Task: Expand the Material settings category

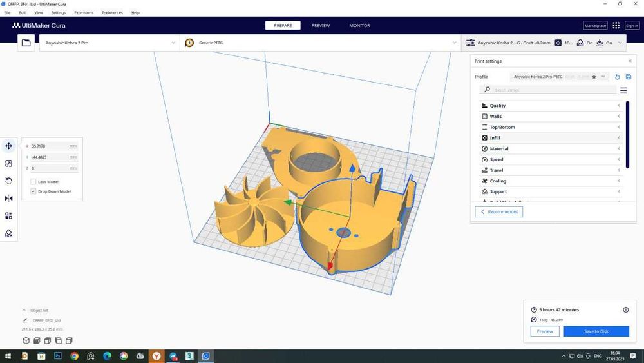Action: (551, 148)
